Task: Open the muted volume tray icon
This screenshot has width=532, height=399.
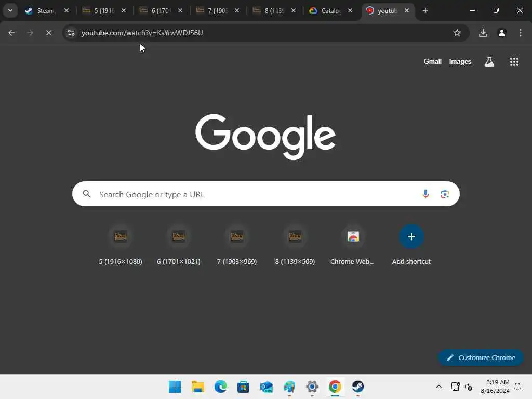Action: click(x=469, y=387)
